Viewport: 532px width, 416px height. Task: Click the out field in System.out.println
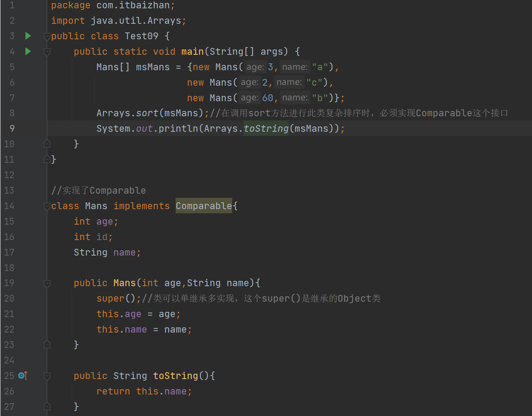[x=144, y=129]
